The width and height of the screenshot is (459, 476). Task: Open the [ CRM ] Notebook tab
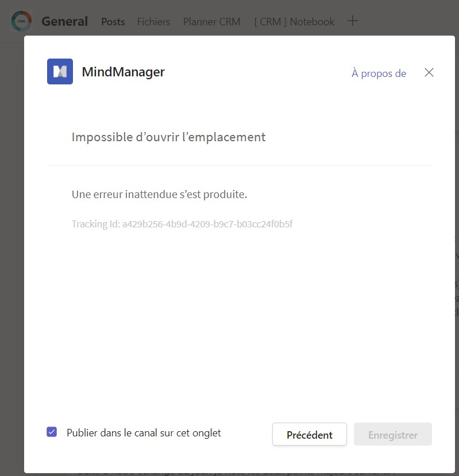tap(294, 22)
